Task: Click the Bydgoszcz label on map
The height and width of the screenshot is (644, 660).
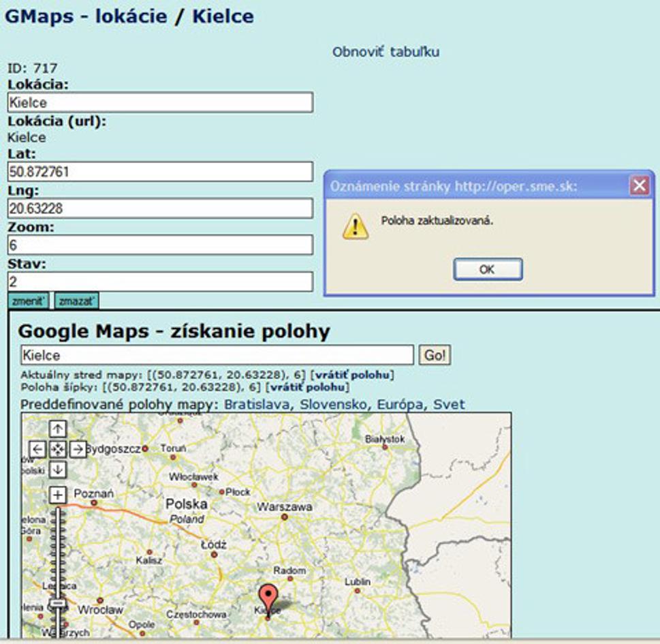Action: point(113,449)
